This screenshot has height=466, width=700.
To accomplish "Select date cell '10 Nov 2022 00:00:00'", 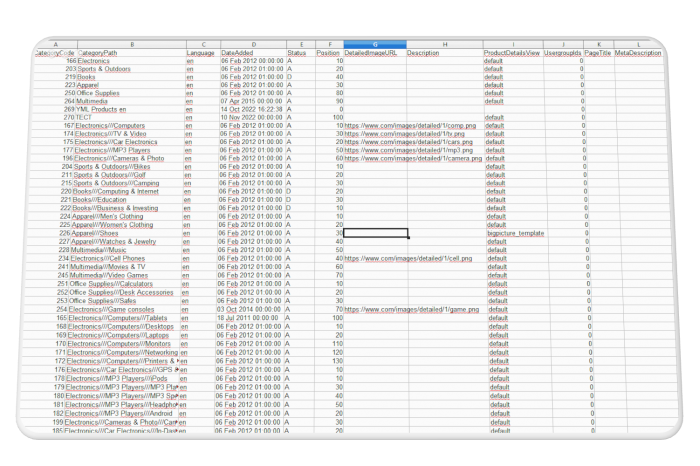I will [x=251, y=117].
